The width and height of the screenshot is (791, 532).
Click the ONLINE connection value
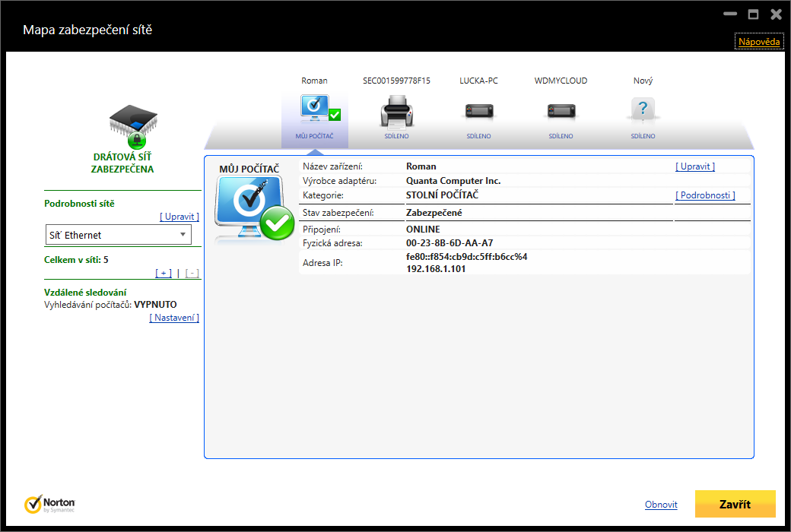tap(423, 230)
